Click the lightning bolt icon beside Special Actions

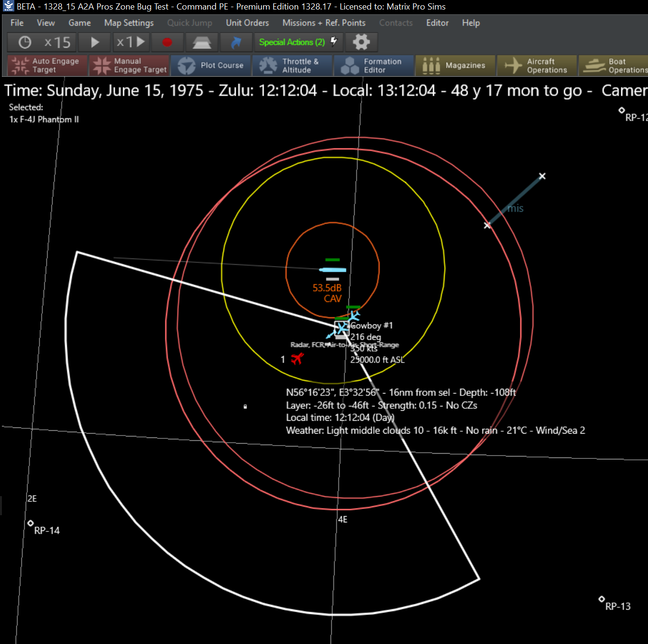click(334, 41)
